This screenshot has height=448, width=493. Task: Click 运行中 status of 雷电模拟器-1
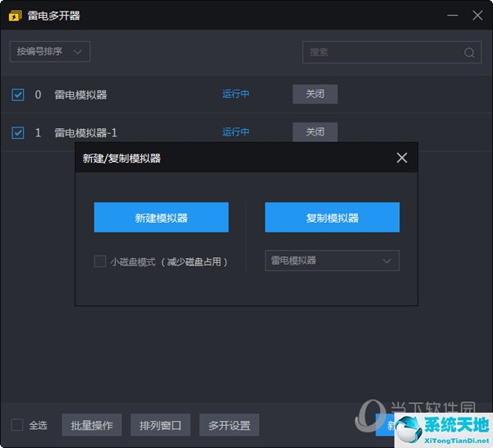(x=236, y=132)
